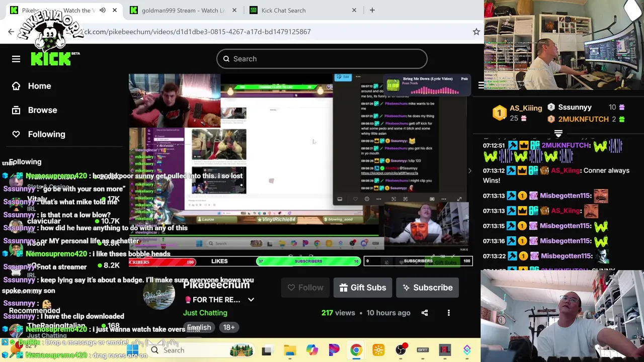Open 2MUKNFUTCH's profile from the 07:12:51 message
The image size is (644, 362).
pyautogui.click(x=566, y=145)
